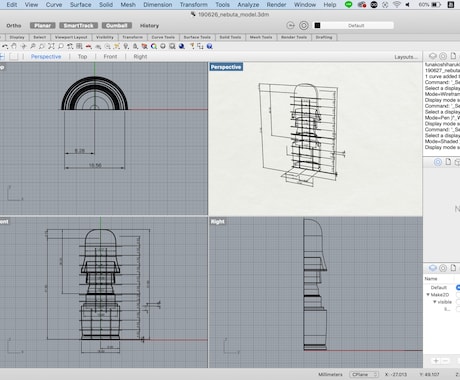
Task: Toggle the Make2D layer checkbox
Action: click(x=458, y=295)
